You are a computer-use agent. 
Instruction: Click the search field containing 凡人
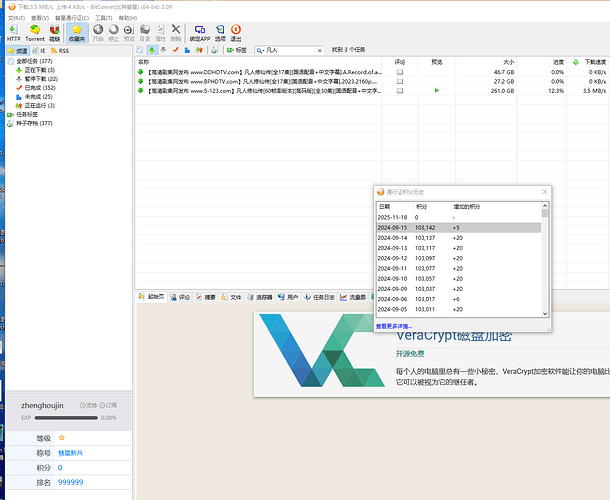pyautogui.click(x=290, y=49)
